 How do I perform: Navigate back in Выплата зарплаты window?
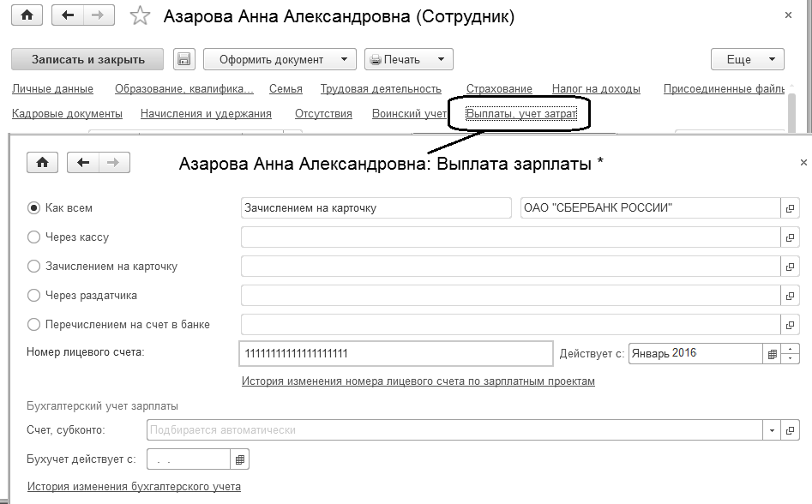pyautogui.click(x=83, y=163)
